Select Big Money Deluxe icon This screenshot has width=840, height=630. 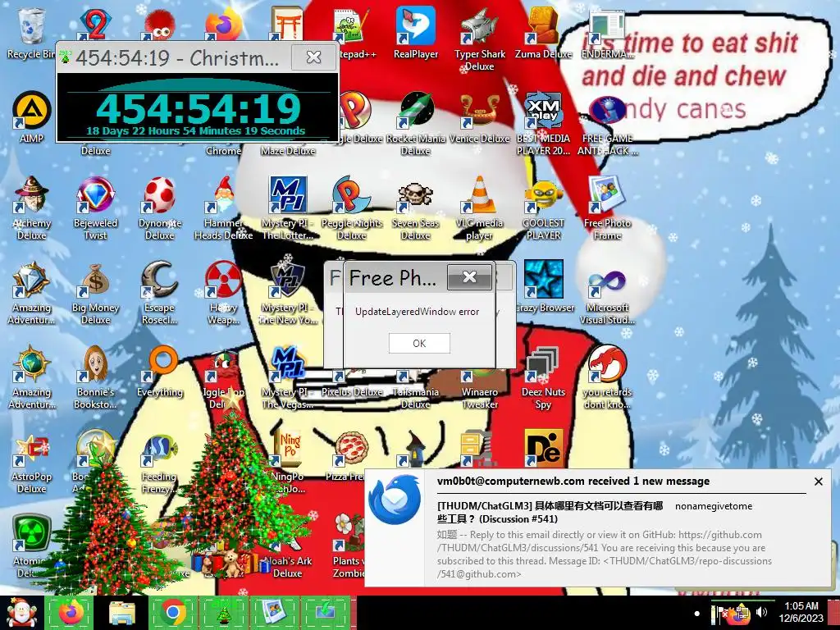95,294
